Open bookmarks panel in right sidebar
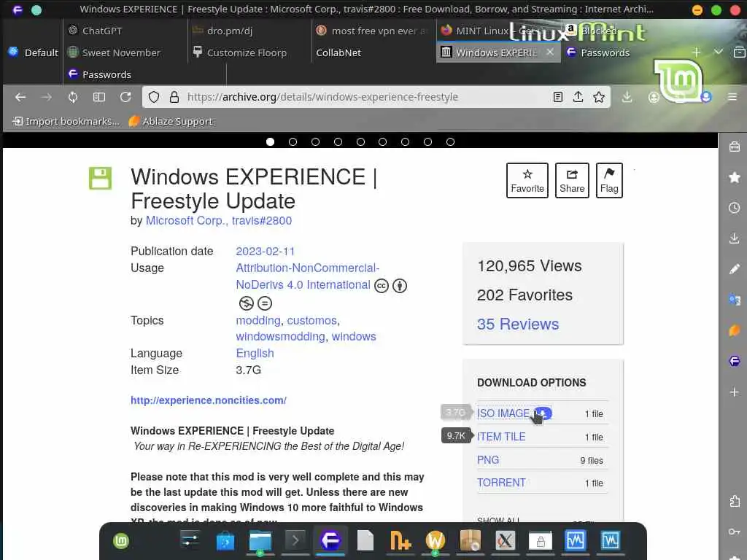Viewport: 747px width, 560px height. 734,178
